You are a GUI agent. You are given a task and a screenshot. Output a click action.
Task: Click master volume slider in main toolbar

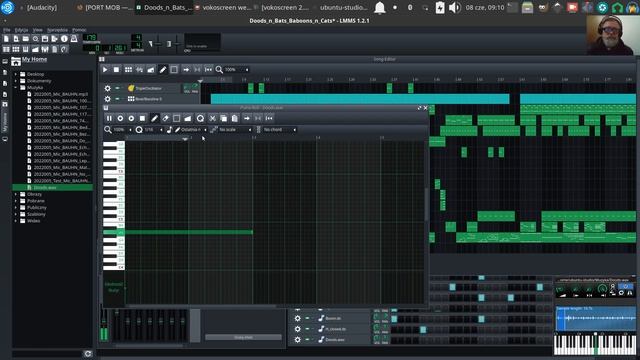click(158, 43)
